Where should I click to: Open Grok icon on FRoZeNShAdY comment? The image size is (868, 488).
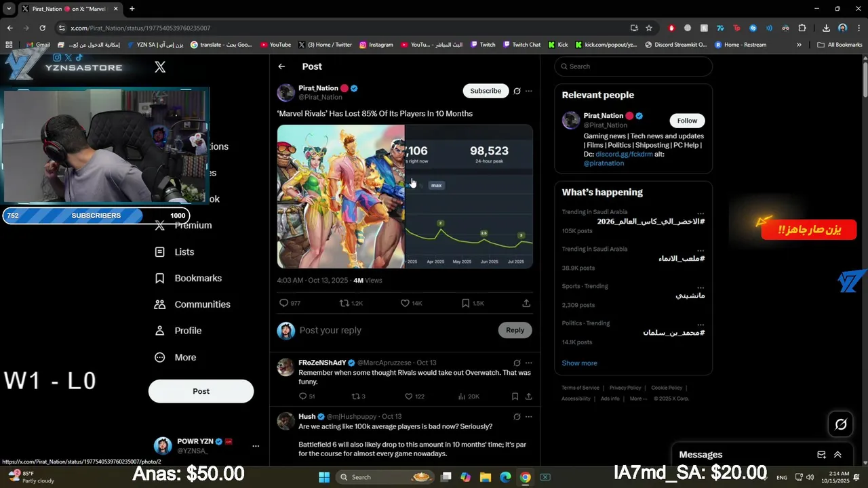(x=517, y=363)
